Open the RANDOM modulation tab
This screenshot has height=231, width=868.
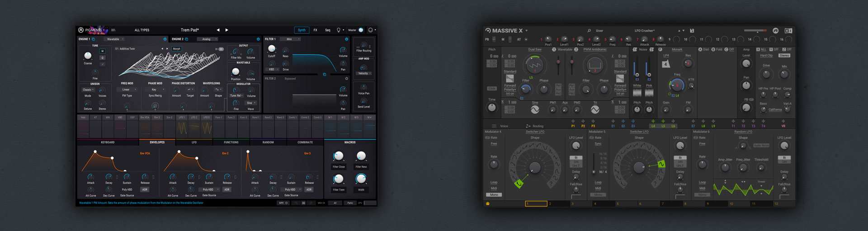[268, 142]
